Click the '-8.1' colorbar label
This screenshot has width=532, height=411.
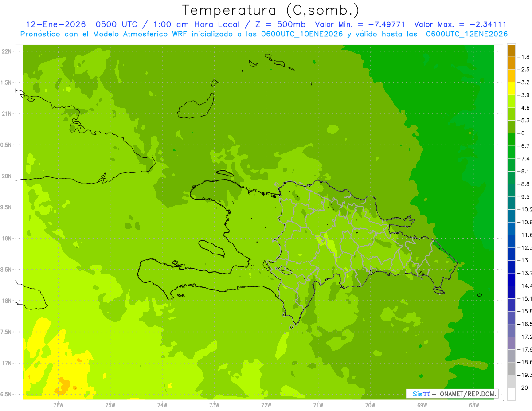click(x=524, y=171)
